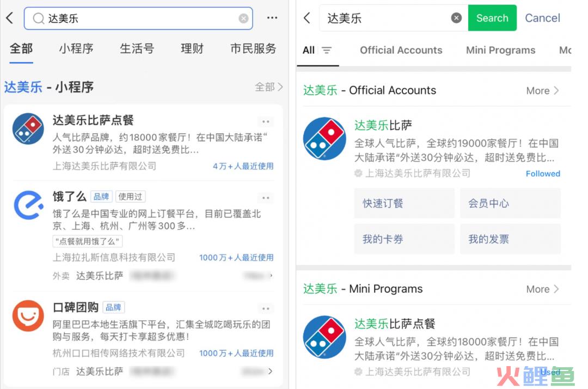Open 快速订餐 shortcut
Screen dimensions: 588x389
coord(404,203)
